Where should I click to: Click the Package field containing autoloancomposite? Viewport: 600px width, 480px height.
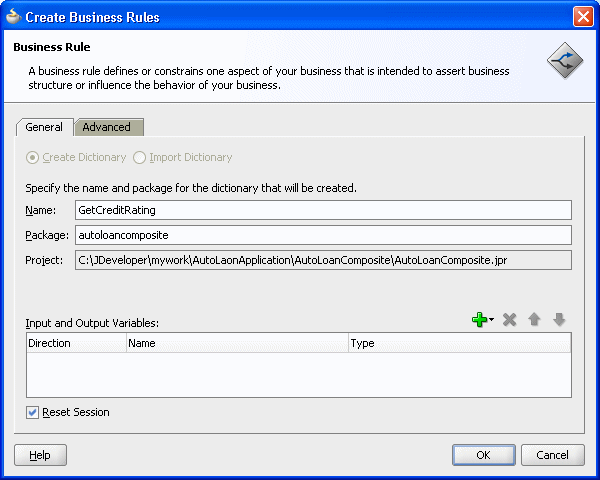(x=323, y=235)
